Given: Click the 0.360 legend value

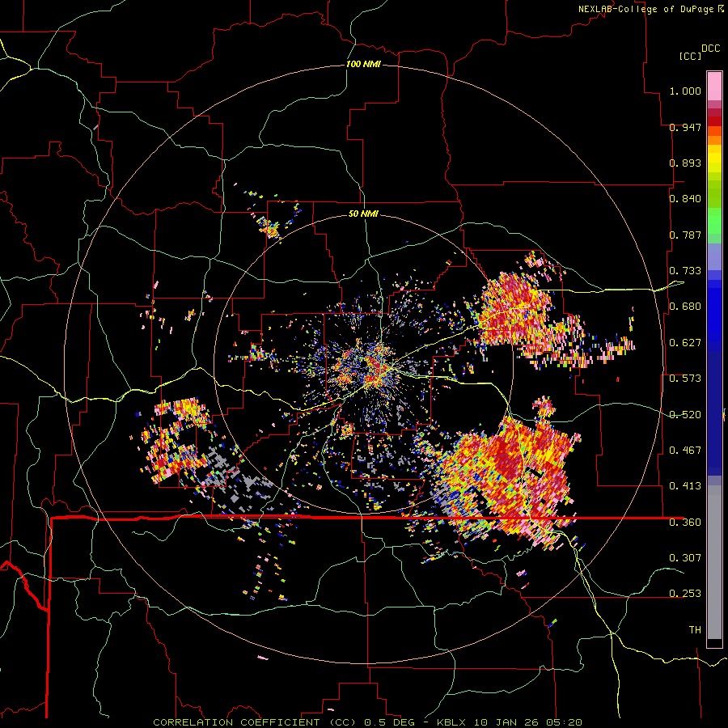Looking at the screenshot, I should point(685,523).
